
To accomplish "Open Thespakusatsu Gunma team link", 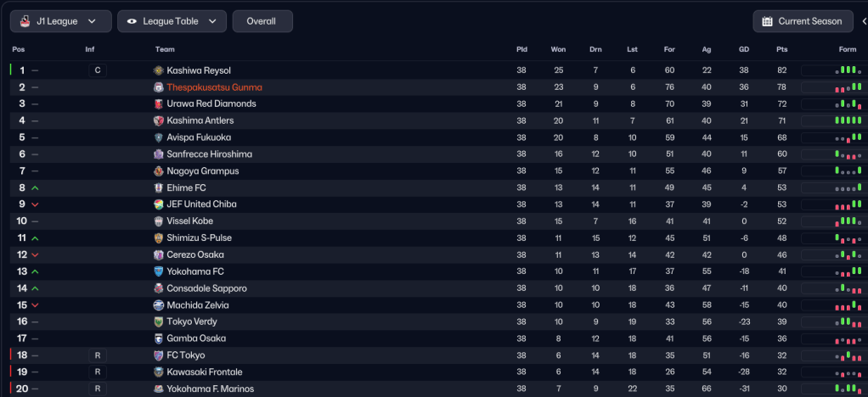I will 214,87.
